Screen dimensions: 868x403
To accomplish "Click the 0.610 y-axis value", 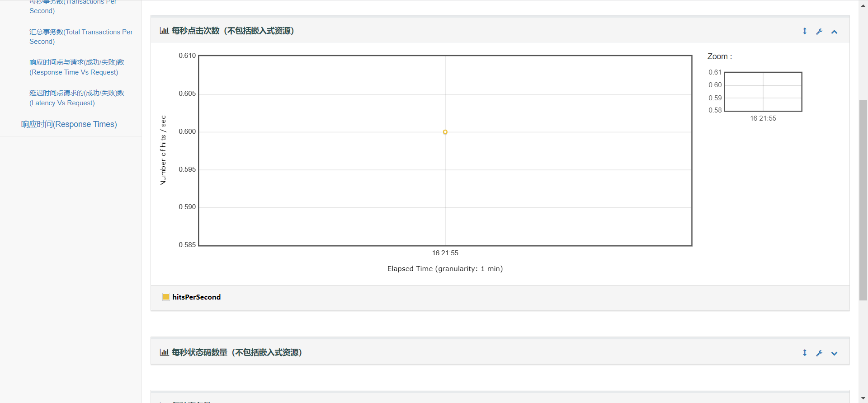I will tap(187, 56).
